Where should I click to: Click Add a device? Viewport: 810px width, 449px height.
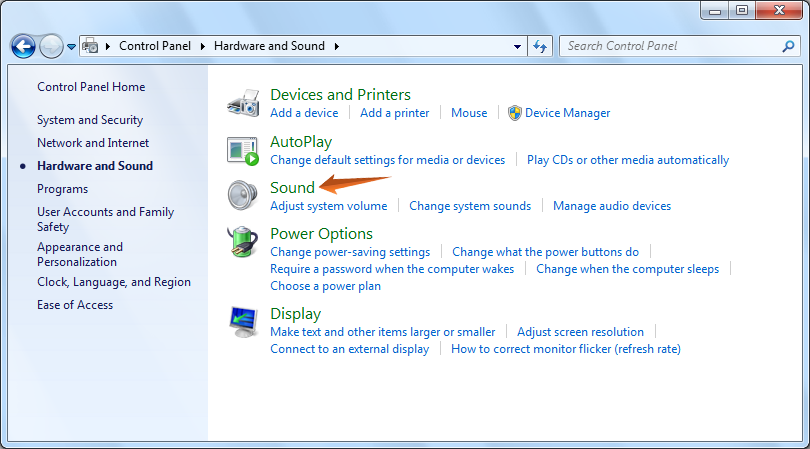click(x=304, y=113)
